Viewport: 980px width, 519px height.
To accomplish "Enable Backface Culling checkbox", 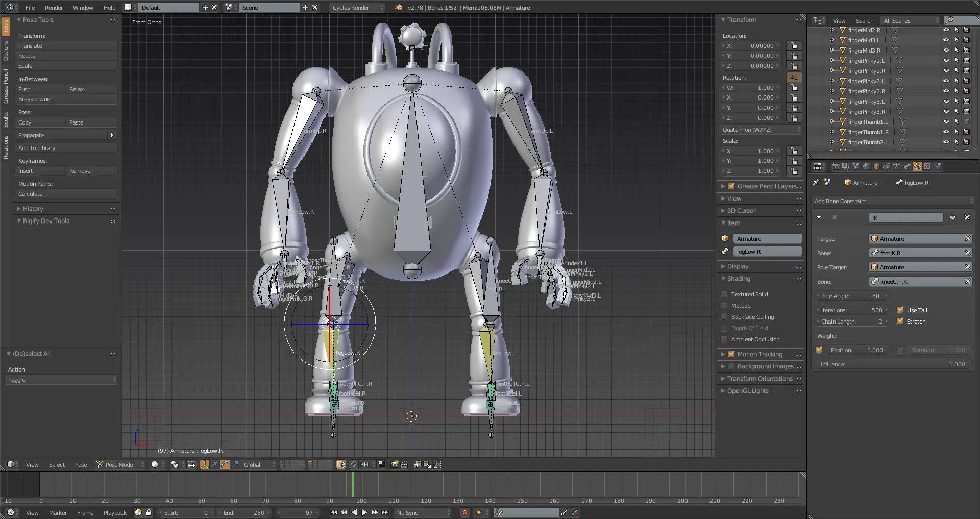I will [724, 316].
